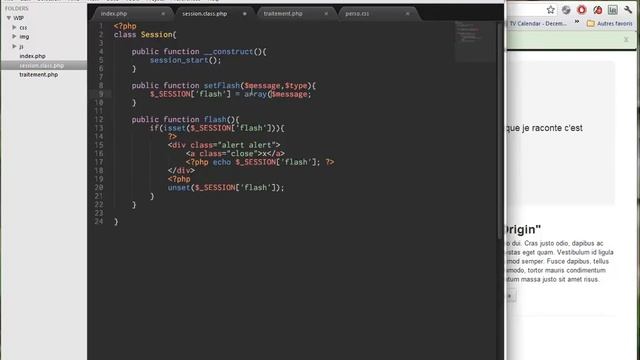Click "array($message;" on line 9

(278, 94)
